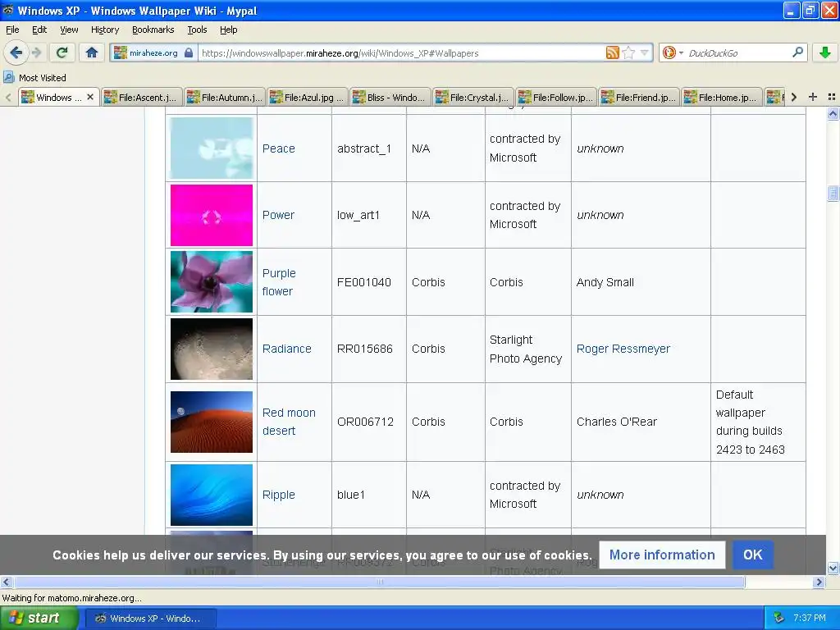Open the File menu
Viewport: 840px width, 630px height.
pos(12,30)
